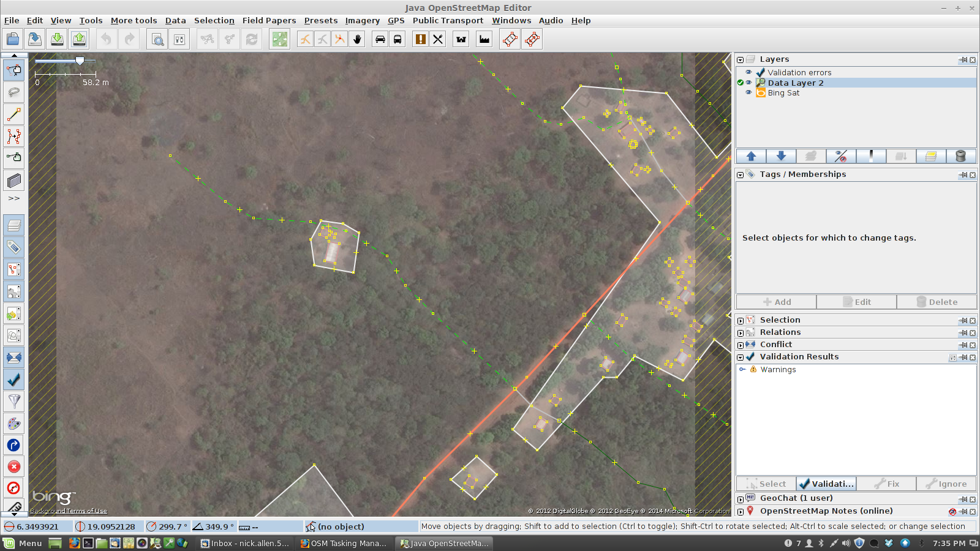This screenshot has width=980, height=551.
Task: Click the factory preset icon
Action: pos(484,39)
